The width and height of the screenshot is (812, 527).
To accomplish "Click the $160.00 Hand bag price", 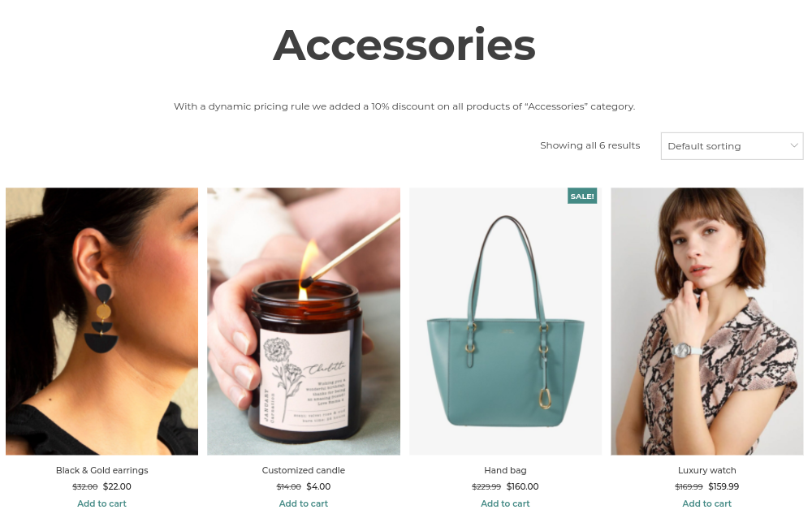I will (522, 486).
